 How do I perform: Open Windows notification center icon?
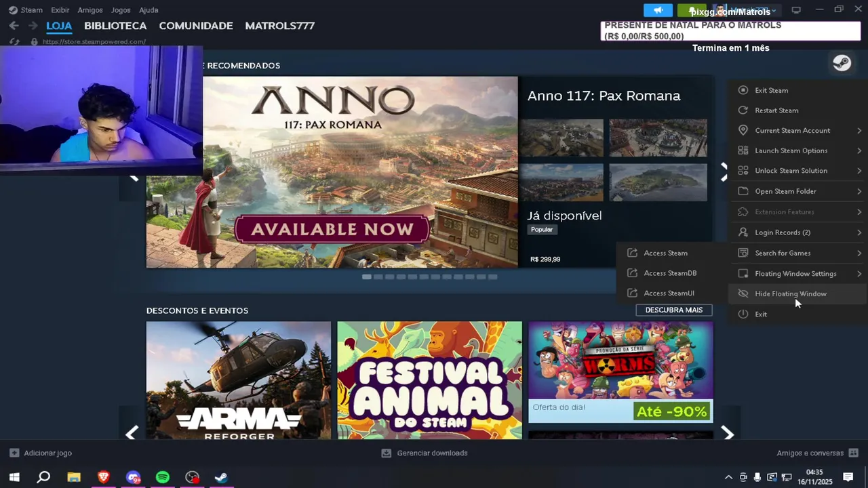848,477
